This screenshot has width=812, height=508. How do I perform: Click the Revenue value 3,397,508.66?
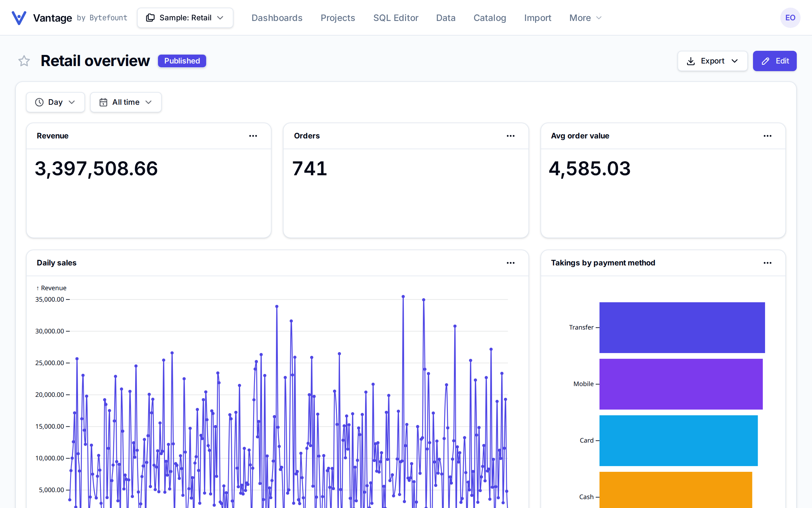[96, 168]
